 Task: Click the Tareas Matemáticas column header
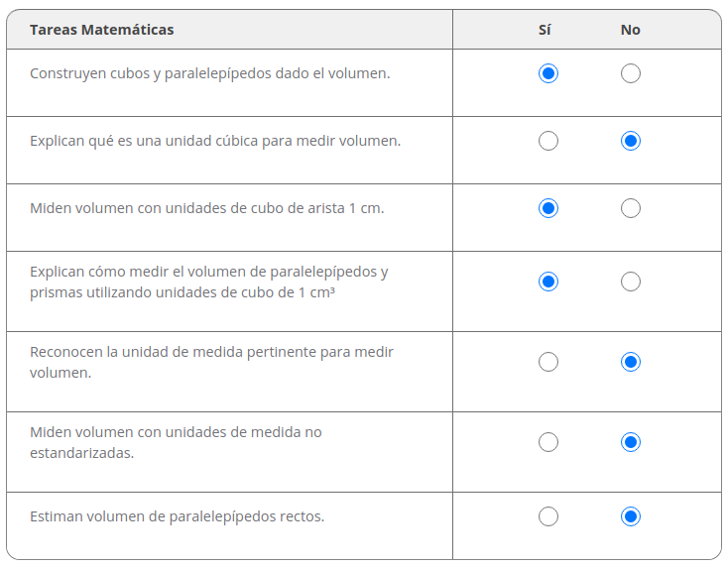pyautogui.click(x=102, y=30)
